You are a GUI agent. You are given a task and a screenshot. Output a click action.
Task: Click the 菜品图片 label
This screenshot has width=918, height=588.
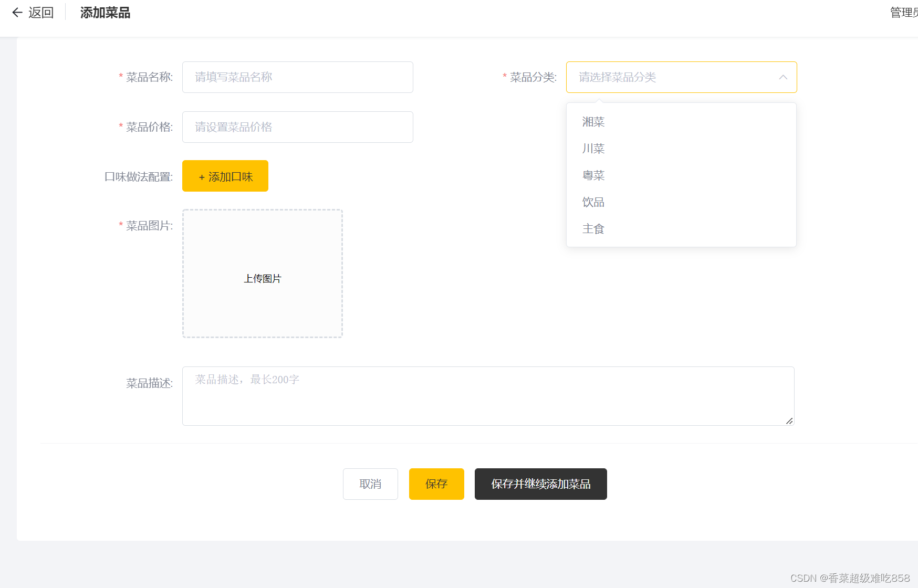(149, 226)
